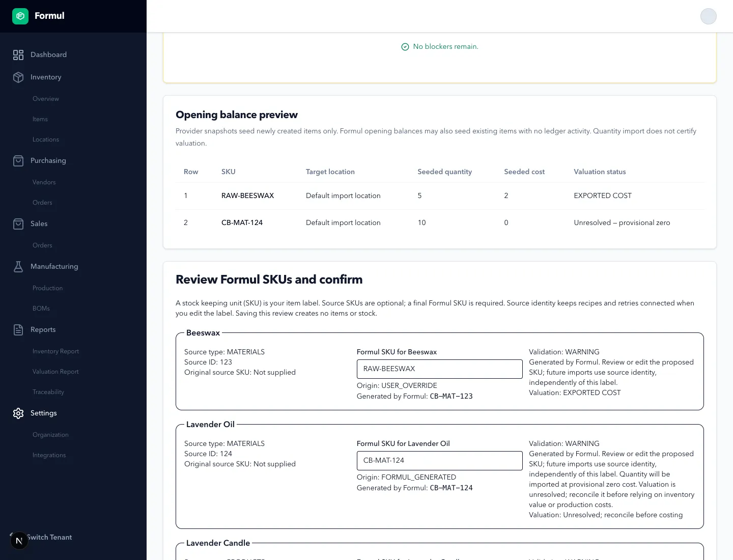This screenshot has height=560, width=733.
Task: Click the Lavender Oil group legend
Action: pyautogui.click(x=211, y=425)
